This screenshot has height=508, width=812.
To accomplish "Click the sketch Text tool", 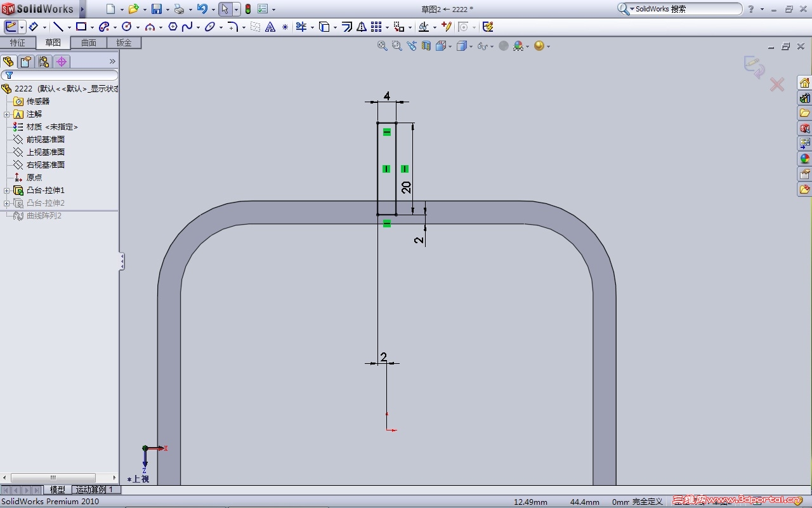I will [270, 27].
